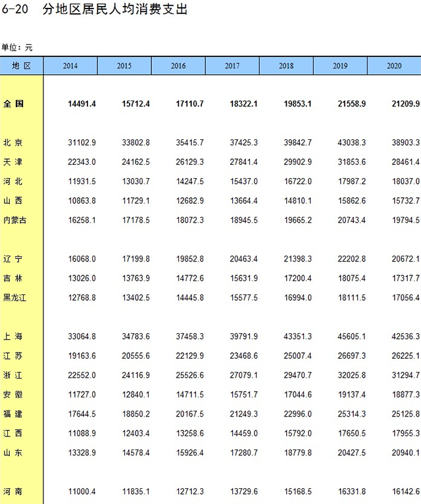Click Shandong 2020 value 20940.1
The height and width of the screenshot is (504, 421).
pos(406,453)
